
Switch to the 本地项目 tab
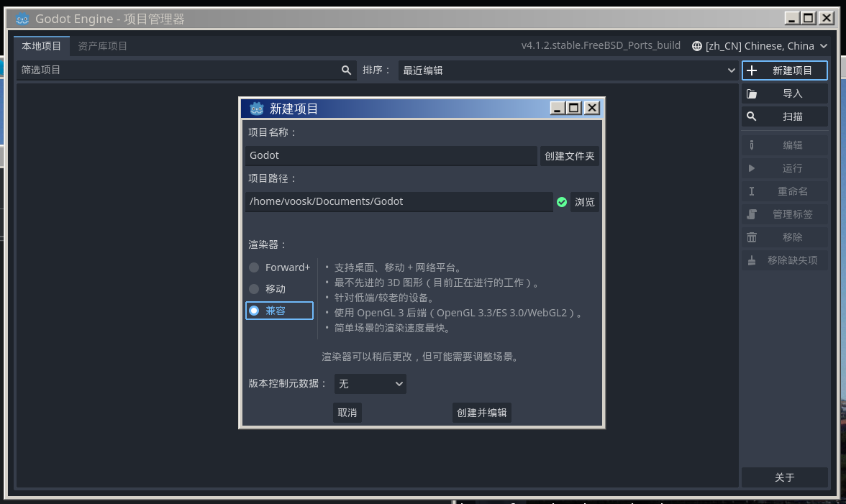(x=42, y=46)
